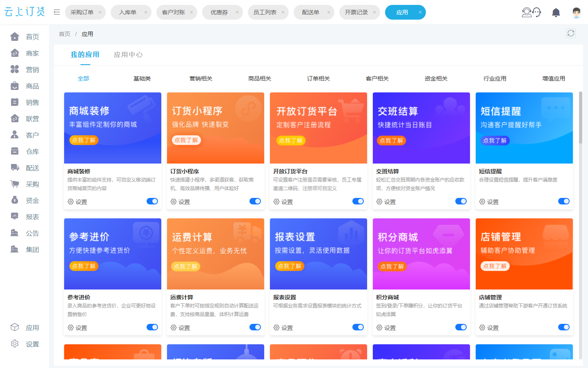Open 应用 at the sidebar bottom
588x368 pixels.
click(x=24, y=328)
